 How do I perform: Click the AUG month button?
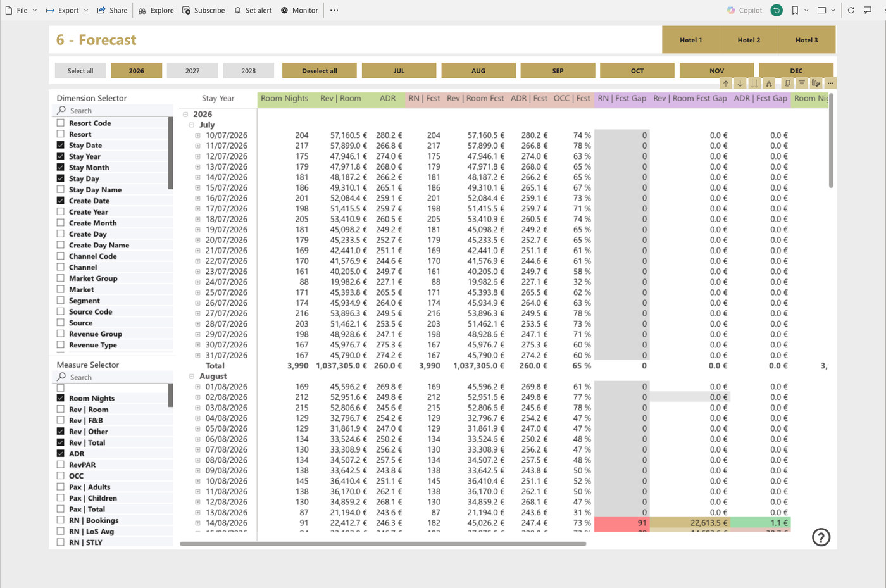point(478,70)
